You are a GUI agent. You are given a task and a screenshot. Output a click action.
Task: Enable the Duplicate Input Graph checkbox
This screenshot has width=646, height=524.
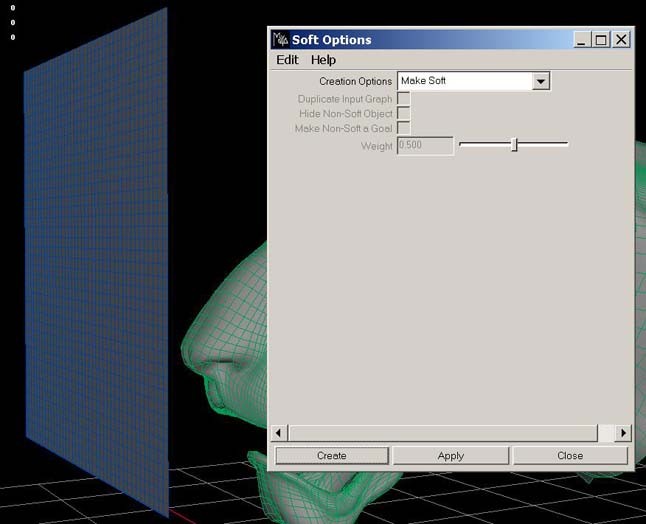[x=403, y=99]
